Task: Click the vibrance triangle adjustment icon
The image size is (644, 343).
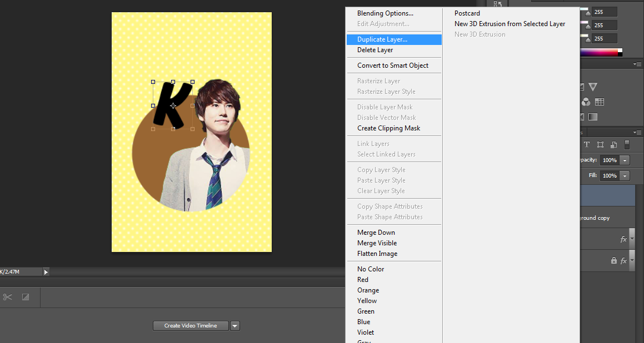Action: [x=593, y=87]
